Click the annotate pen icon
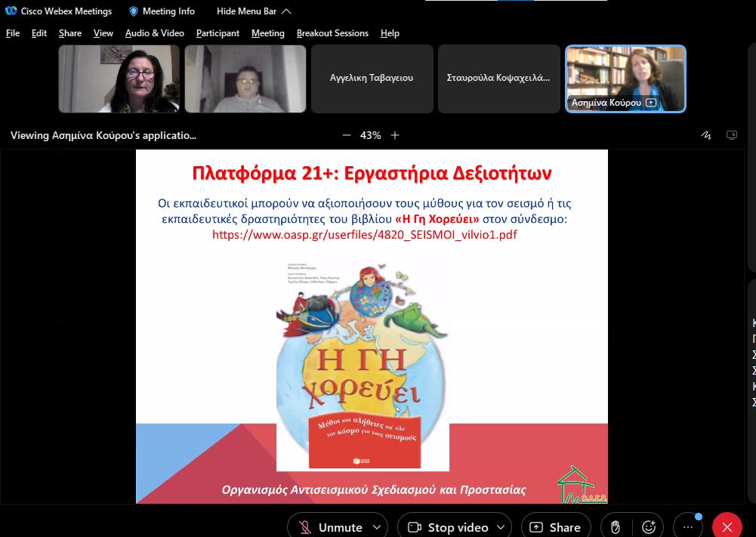 [x=706, y=135]
